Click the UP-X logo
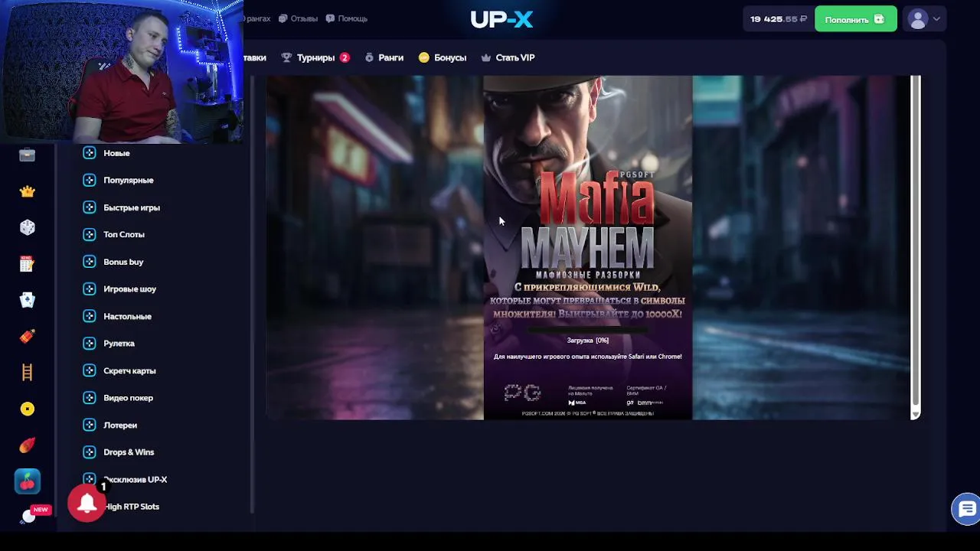 tap(501, 19)
